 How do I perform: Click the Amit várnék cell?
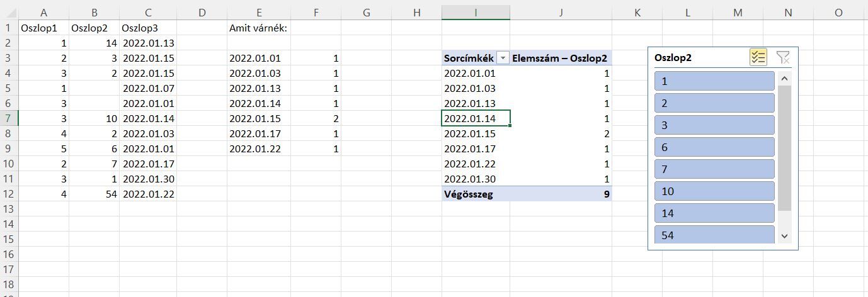[x=259, y=28]
